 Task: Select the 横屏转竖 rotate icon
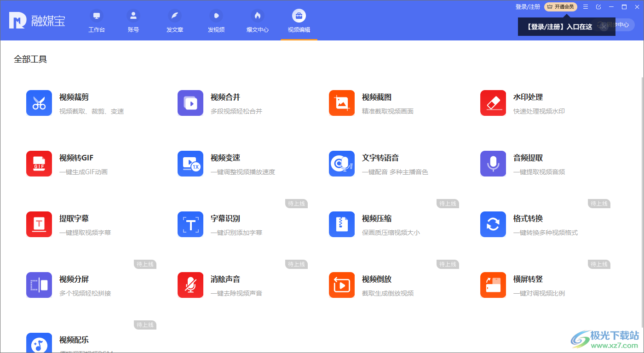(x=493, y=285)
